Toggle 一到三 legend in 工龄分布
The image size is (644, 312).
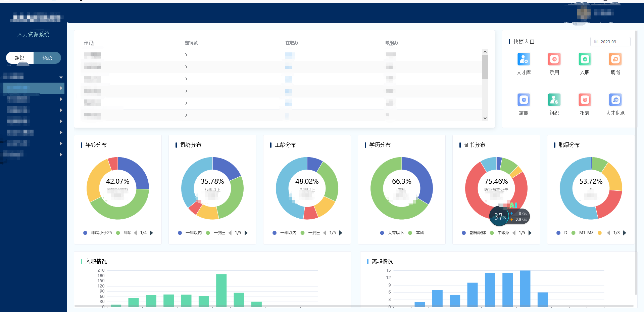click(310, 233)
